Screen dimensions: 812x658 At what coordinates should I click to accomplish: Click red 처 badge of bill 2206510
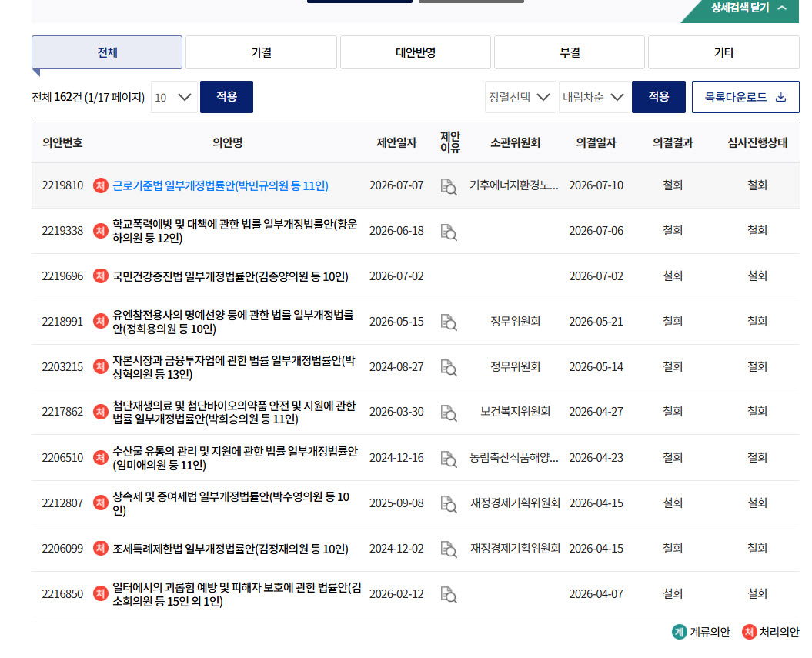coord(101,458)
